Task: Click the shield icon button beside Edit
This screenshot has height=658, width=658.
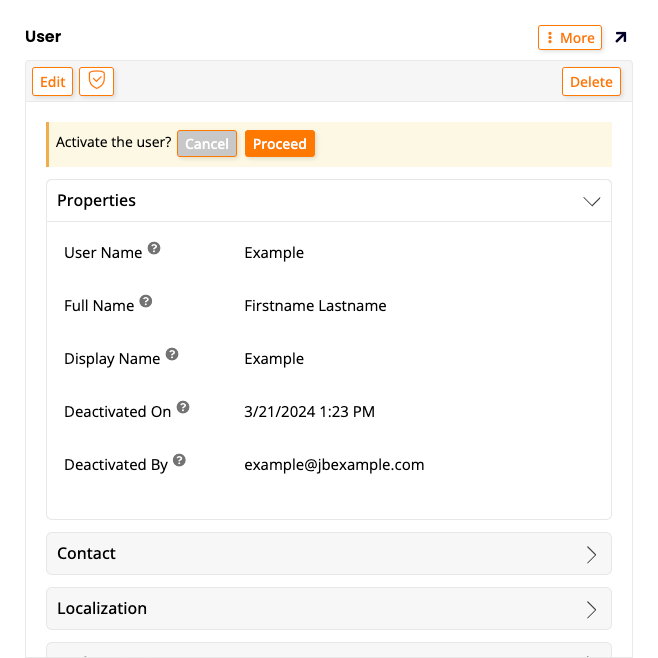Action: click(97, 82)
